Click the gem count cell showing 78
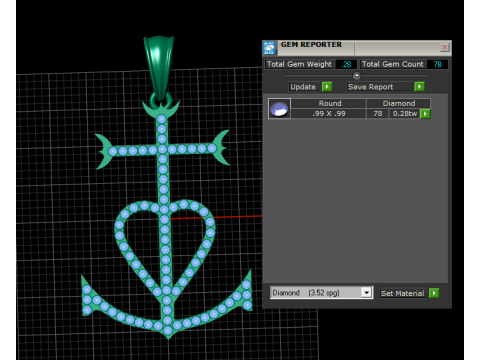Image resolution: width=480 pixels, height=360 pixels. click(377, 114)
